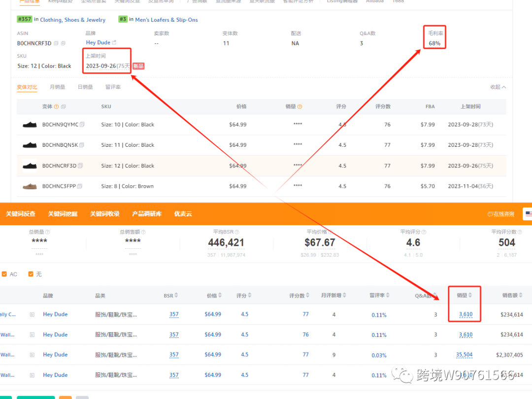Open the 0.03% review rate link
Viewport: 532px width, 399px height.
379,355
